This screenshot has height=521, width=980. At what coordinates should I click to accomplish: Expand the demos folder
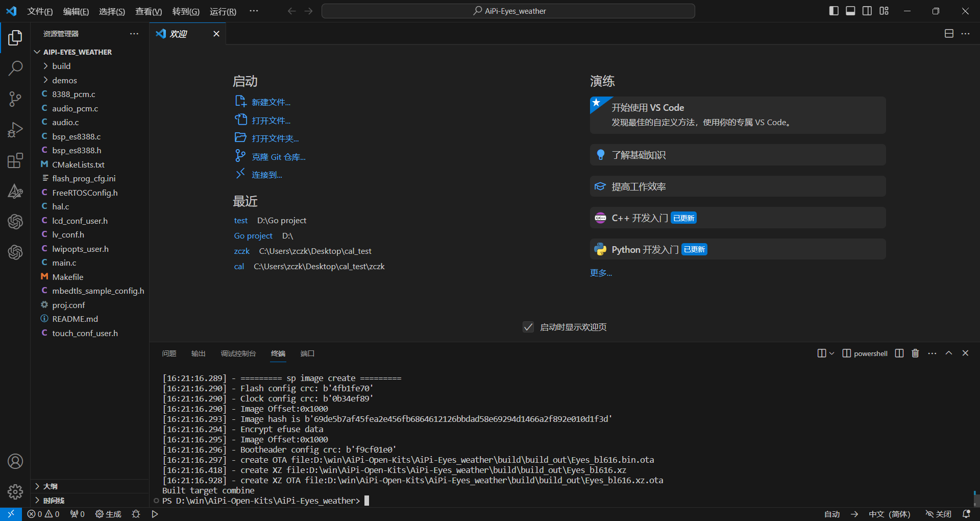(90, 80)
